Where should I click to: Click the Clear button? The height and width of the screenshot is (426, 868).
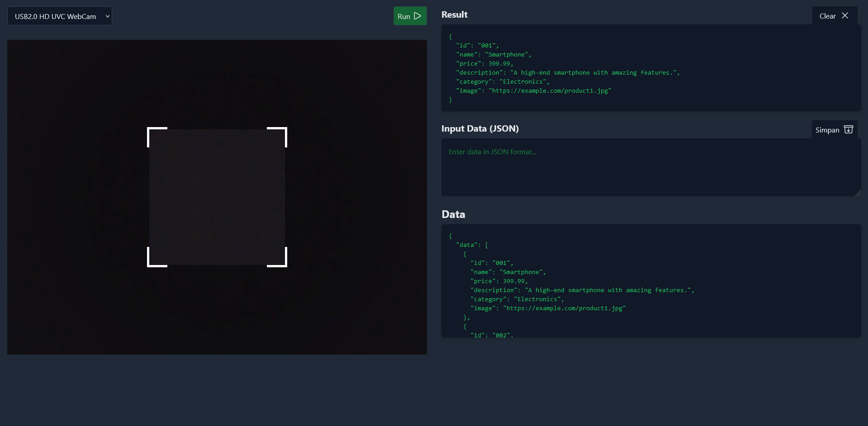[835, 16]
